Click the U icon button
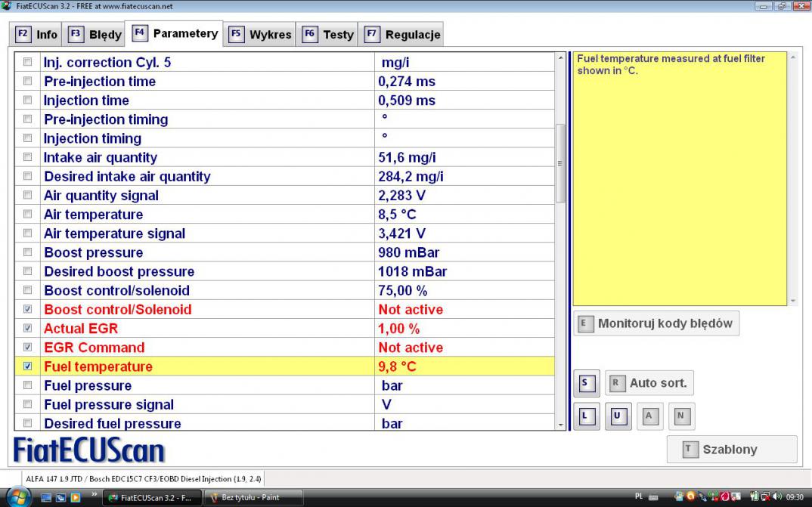This screenshot has height=507, width=812. (617, 416)
